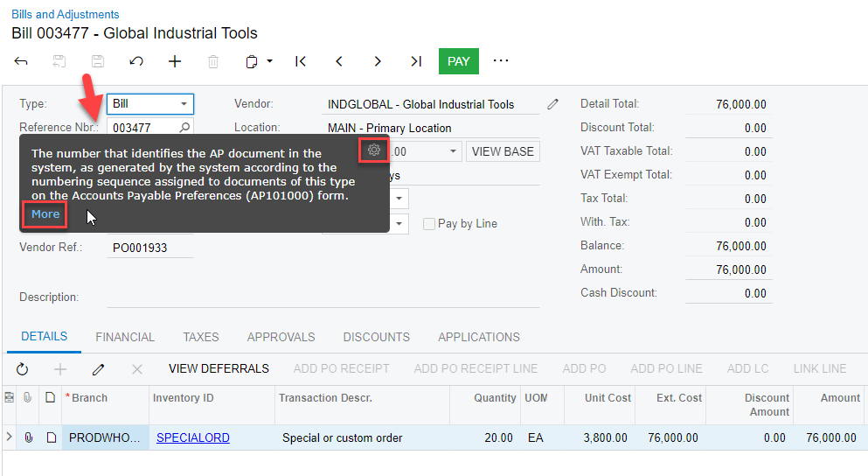Open the Bills and Adjustments breadcrumb link
Image resolution: width=868 pixels, height=476 pixels.
65,14
